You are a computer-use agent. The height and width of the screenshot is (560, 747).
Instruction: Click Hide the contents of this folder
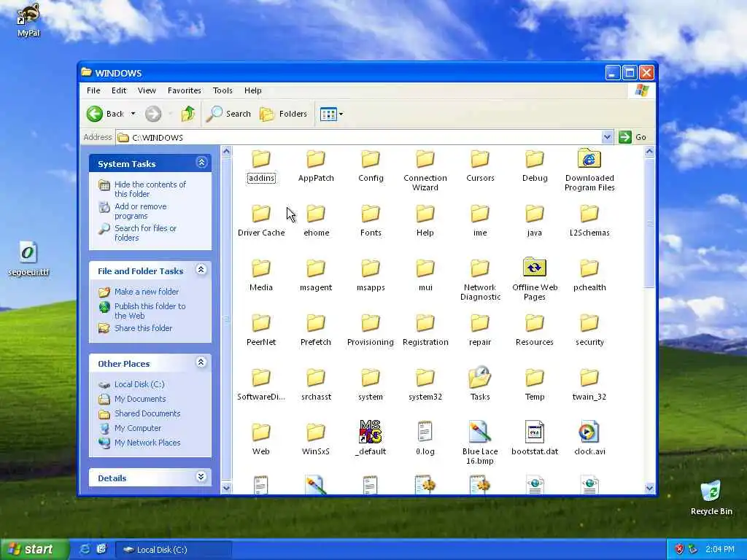(150, 189)
